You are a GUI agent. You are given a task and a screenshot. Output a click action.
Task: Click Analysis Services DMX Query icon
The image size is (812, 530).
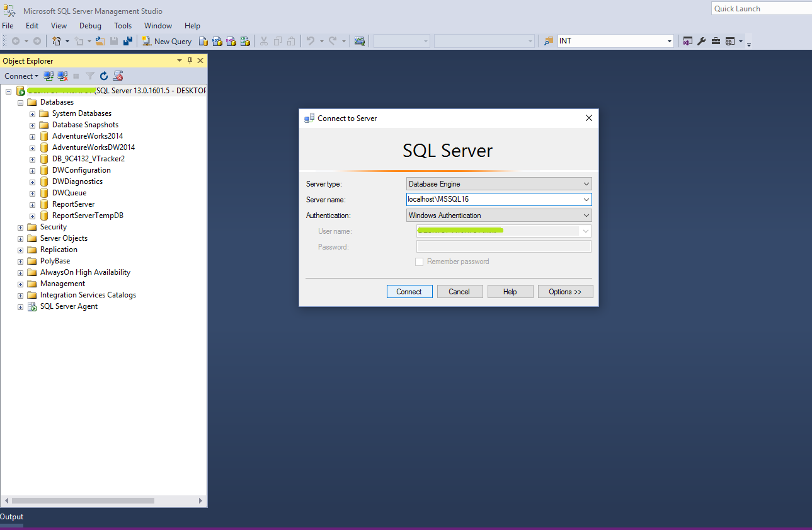231,41
